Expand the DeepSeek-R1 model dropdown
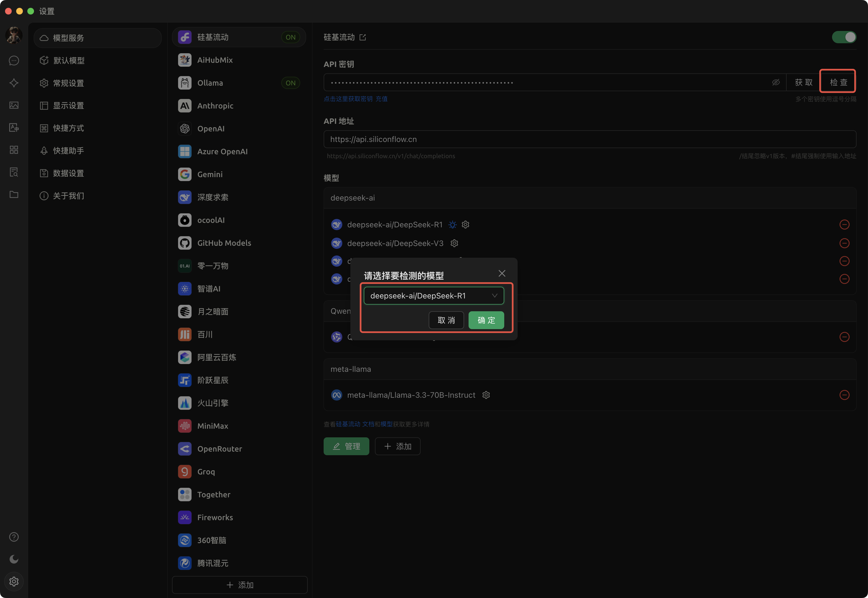 (434, 296)
